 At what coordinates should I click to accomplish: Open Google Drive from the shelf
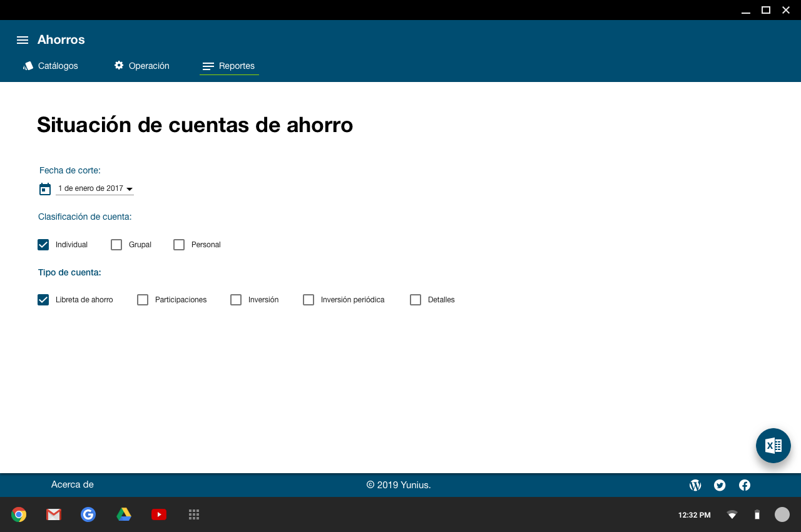[x=124, y=514]
